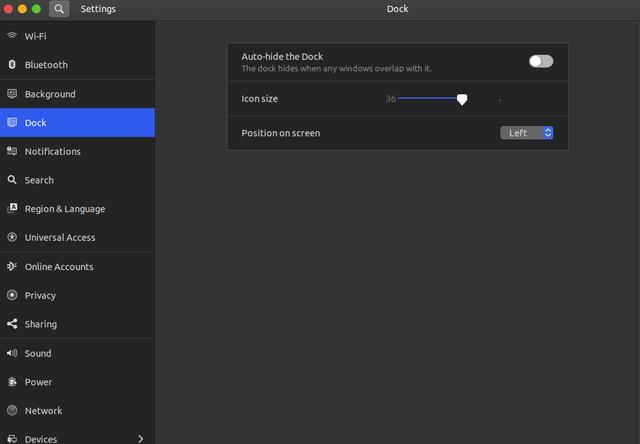Open Sound settings panel

[x=78, y=353]
